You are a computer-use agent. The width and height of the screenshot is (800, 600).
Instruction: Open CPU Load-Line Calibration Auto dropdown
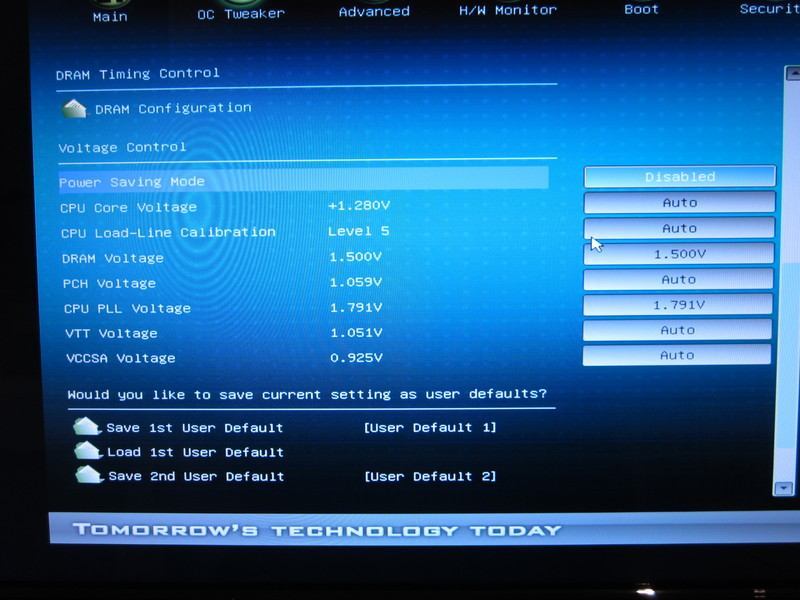(x=679, y=228)
